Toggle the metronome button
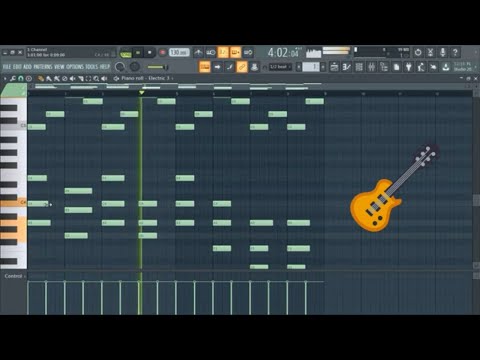The height and width of the screenshot is (360, 480). [x=198, y=52]
